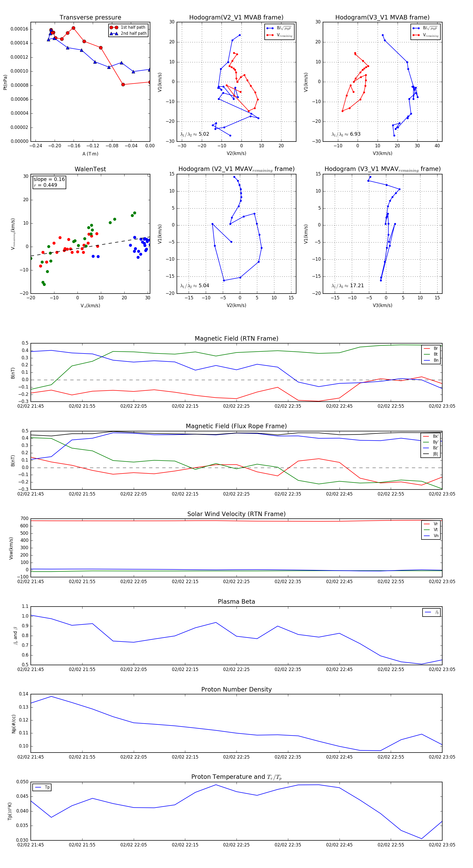Select the "Br" legend entry
473x868 pixels.
point(431,349)
